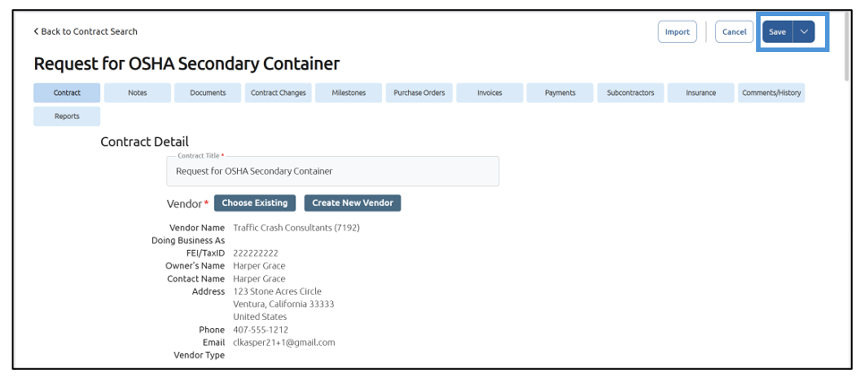The image size is (868, 379).
Task: Click the Create New Vendor button
Action: pos(353,203)
